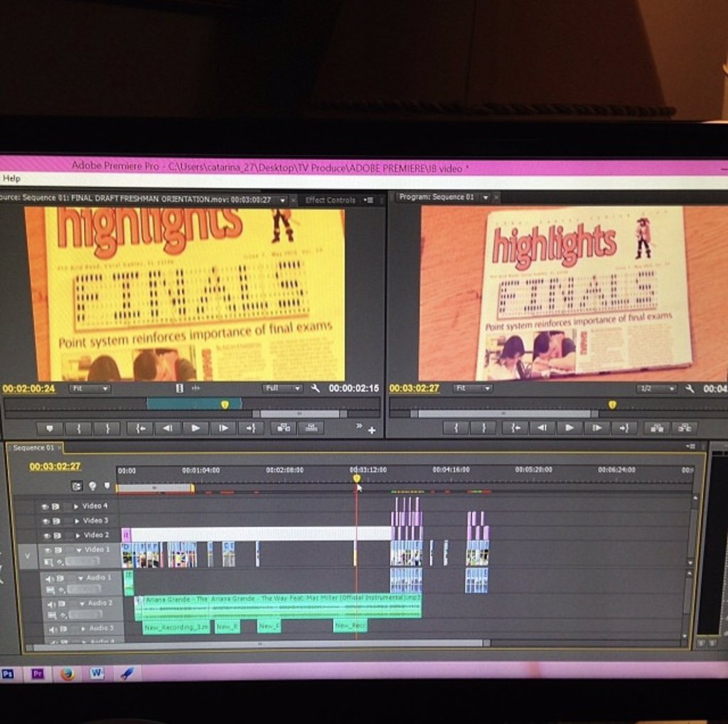Click the Source monitor playhead marker
The image size is (728, 724).
coord(225,405)
